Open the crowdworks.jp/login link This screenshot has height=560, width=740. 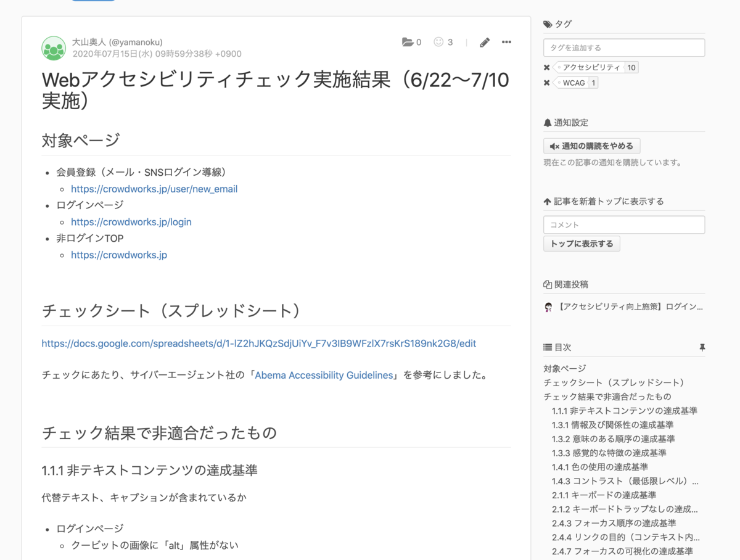[131, 221]
